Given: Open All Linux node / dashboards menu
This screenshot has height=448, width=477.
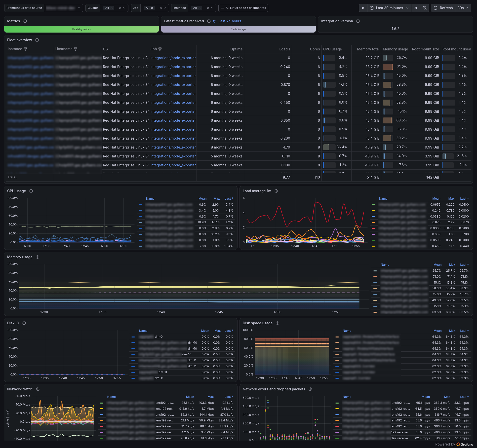Looking at the screenshot, I should point(243,8).
